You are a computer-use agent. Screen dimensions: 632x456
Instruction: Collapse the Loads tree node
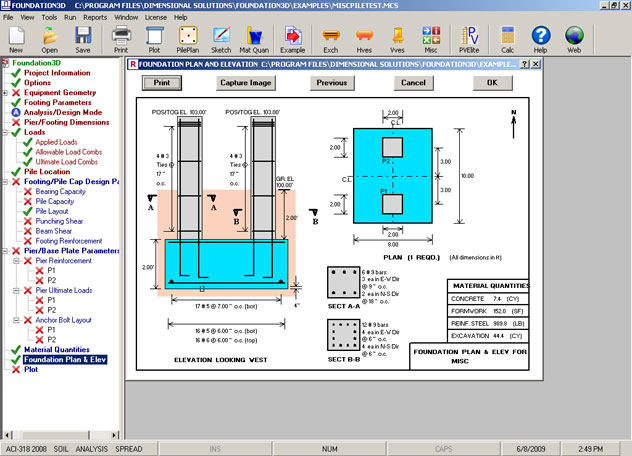[x=5, y=132]
